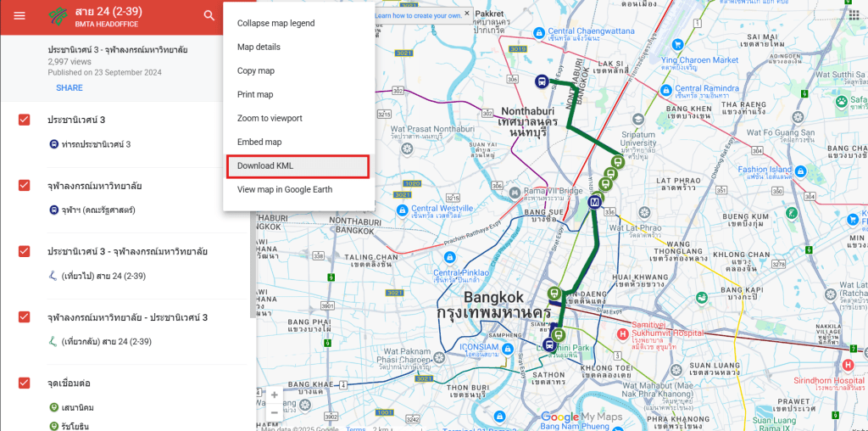868x431 pixels.
Task: Click the blue M metro station marker
Action: point(595,202)
